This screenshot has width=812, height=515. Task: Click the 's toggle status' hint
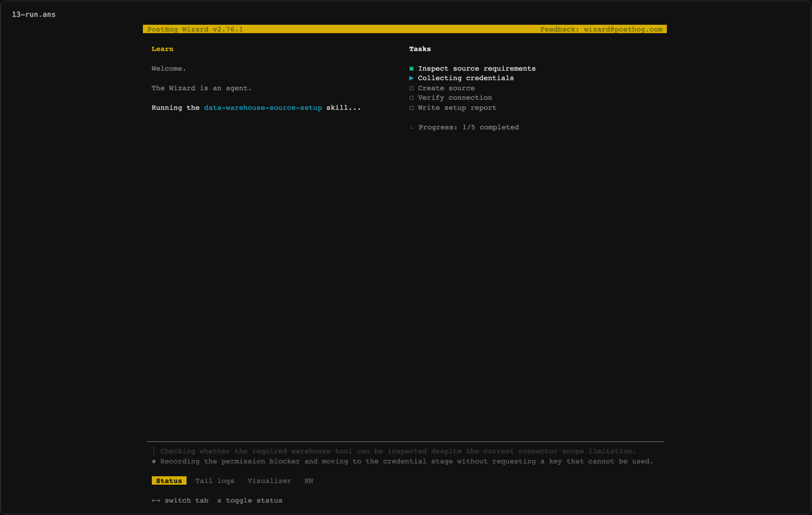[250, 500]
